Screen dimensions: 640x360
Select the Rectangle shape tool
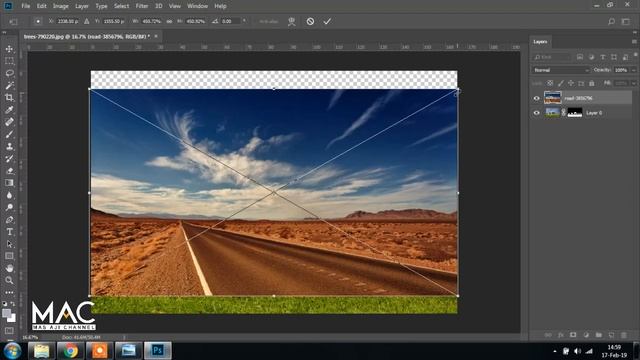coord(9,256)
